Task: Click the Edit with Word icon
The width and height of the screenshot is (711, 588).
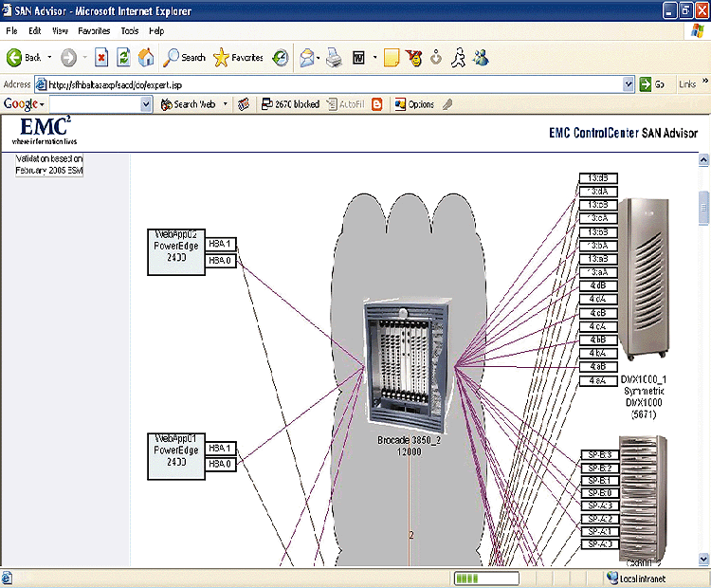Action: 358,58
